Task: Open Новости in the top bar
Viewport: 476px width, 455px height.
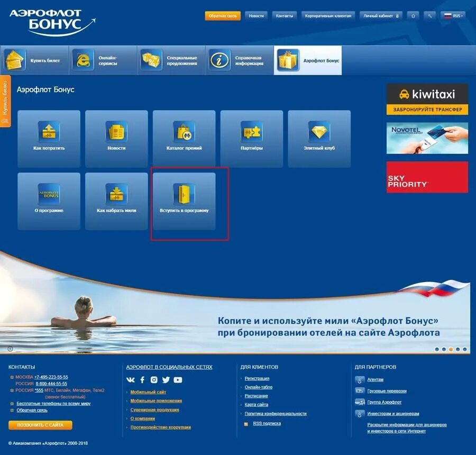Action: (256, 16)
